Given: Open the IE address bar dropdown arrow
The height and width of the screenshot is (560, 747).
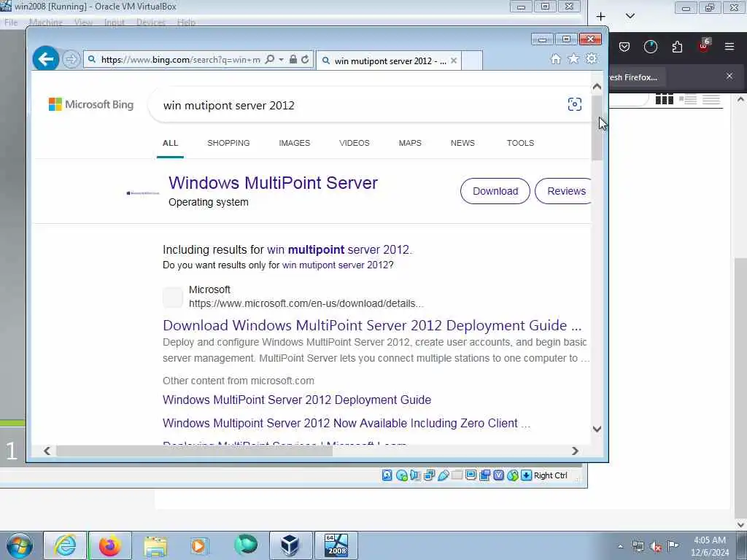Looking at the screenshot, I should tap(281, 60).
